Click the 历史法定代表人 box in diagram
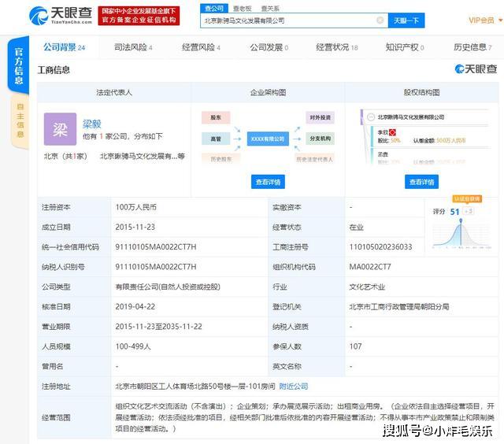This screenshot has height=444, width=504. point(314,159)
